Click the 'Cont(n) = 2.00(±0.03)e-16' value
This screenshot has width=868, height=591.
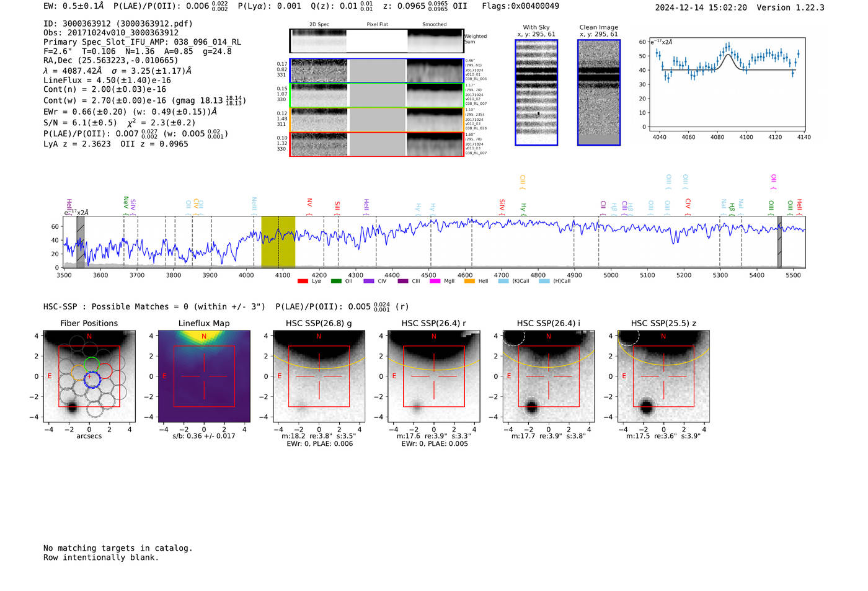[105, 89]
